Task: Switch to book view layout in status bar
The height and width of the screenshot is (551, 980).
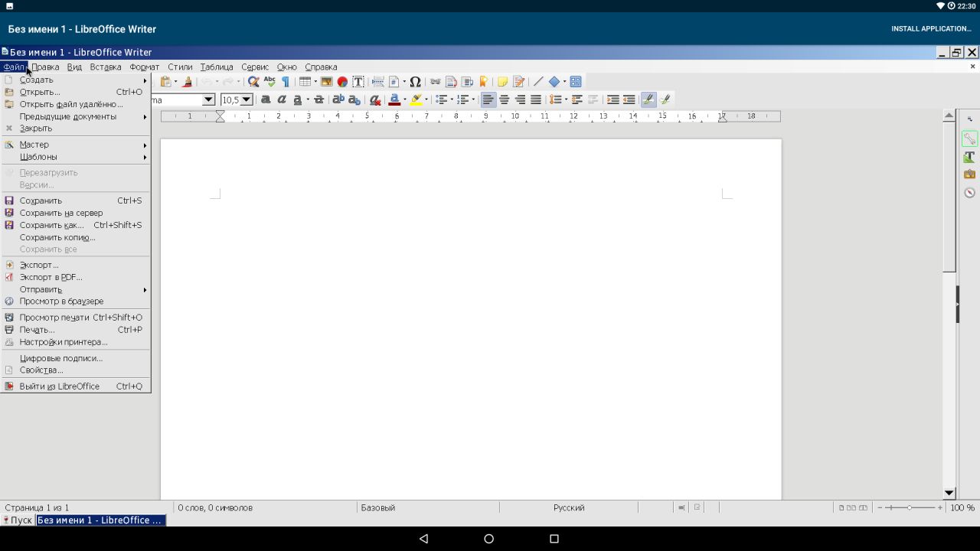Action: [864, 507]
